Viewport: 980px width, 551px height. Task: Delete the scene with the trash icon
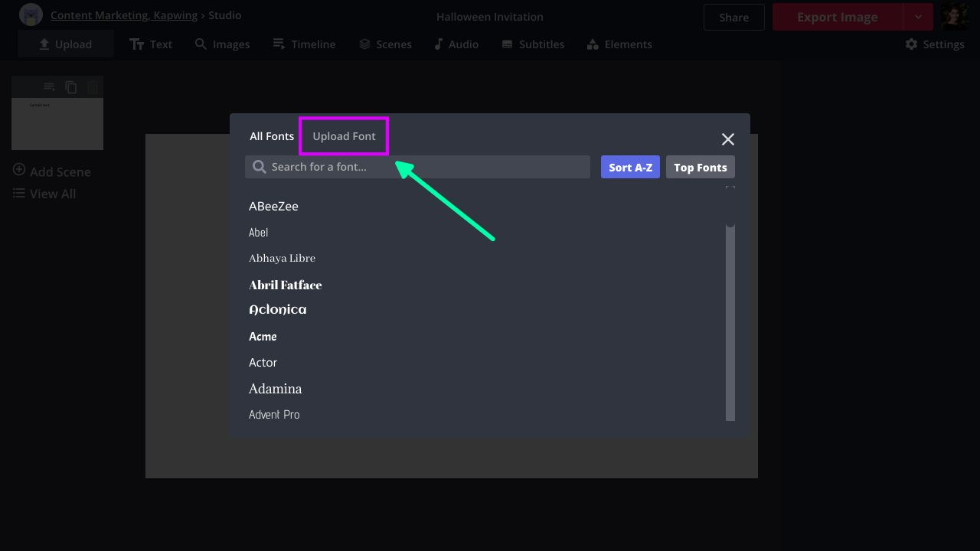[93, 87]
